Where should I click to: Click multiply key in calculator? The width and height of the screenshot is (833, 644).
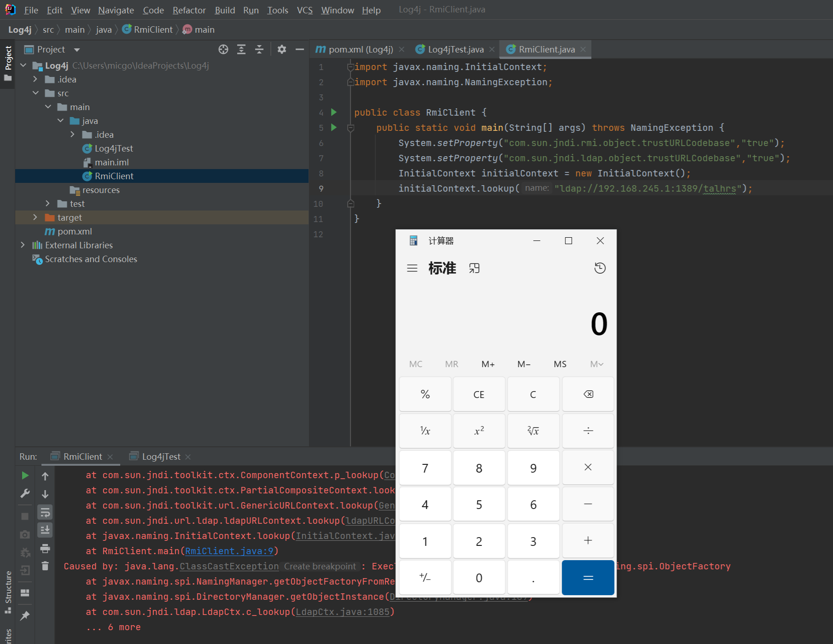click(588, 468)
